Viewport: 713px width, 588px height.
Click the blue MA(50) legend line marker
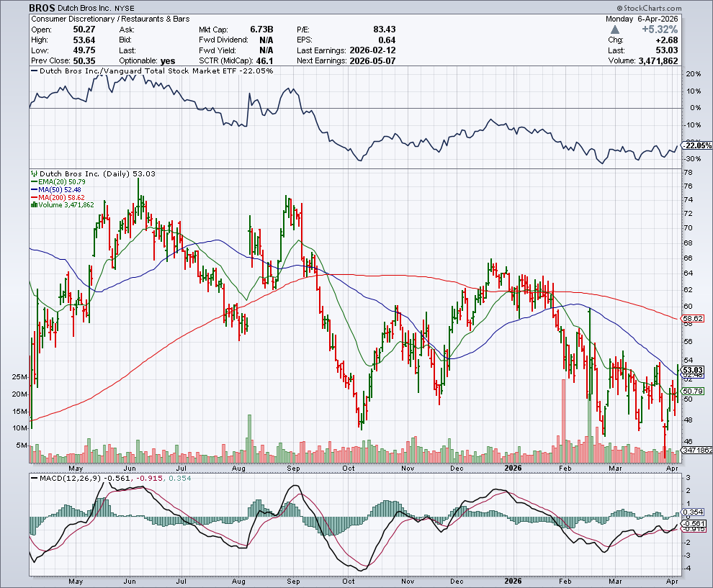(34, 189)
